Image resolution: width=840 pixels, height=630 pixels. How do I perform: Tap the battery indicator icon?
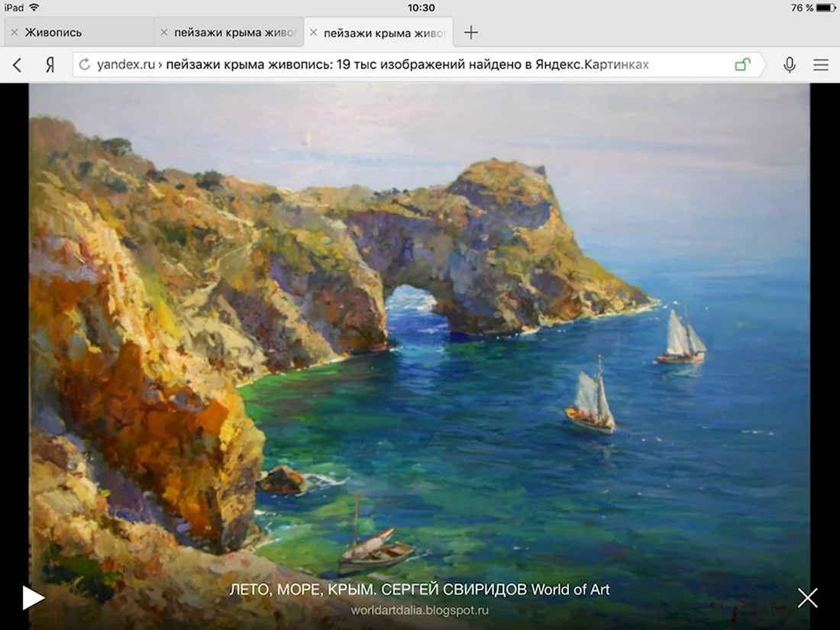(x=826, y=8)
